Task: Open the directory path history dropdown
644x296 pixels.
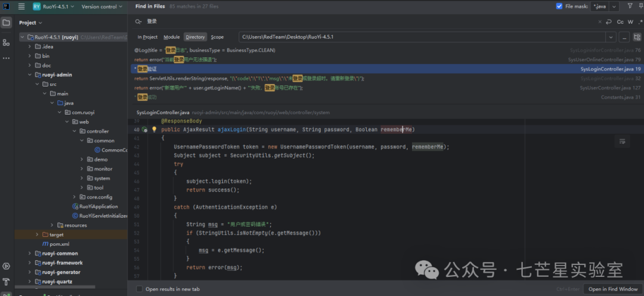Action: click(x=611, y=37)
